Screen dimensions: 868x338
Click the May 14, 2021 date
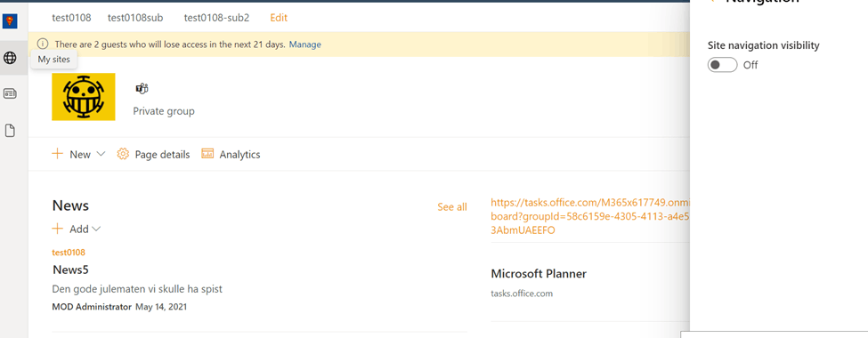pos(161,307)
